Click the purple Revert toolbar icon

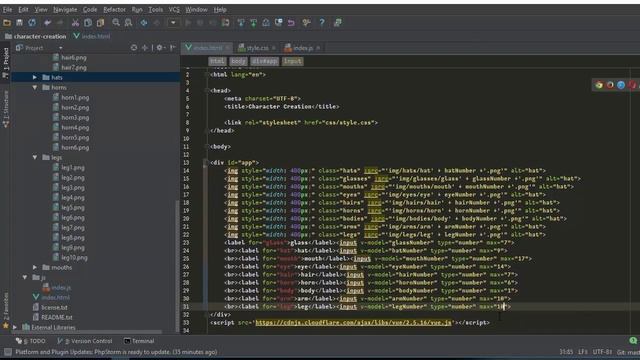tap(291, 23)
